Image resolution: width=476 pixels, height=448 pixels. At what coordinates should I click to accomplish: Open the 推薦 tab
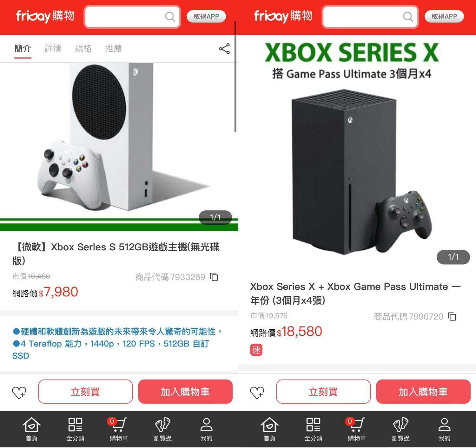point(113,49)
